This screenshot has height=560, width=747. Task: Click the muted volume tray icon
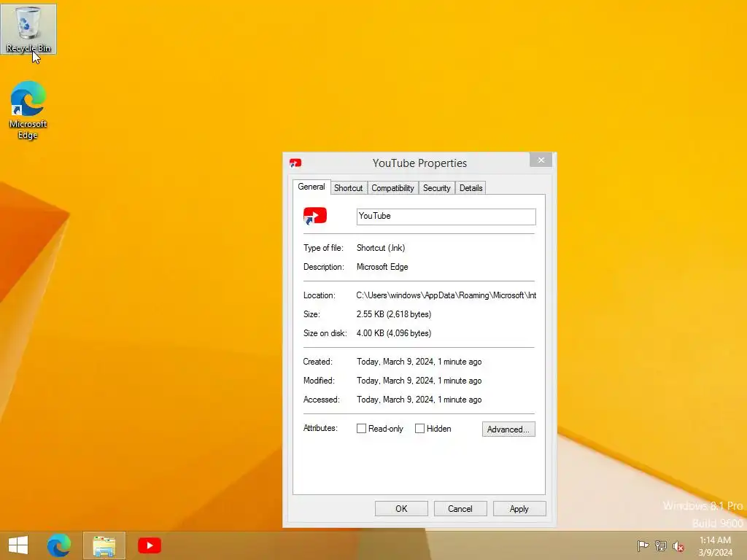point(678,546)
